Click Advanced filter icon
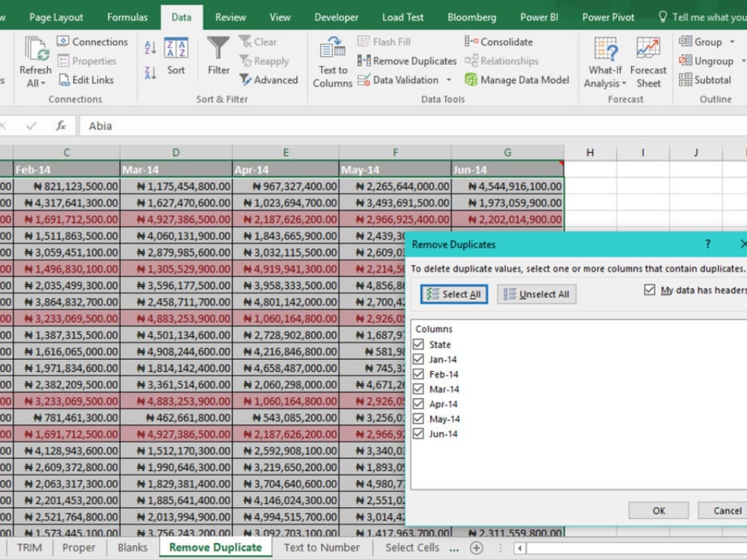The image size is (747, 560). (245, 80)
